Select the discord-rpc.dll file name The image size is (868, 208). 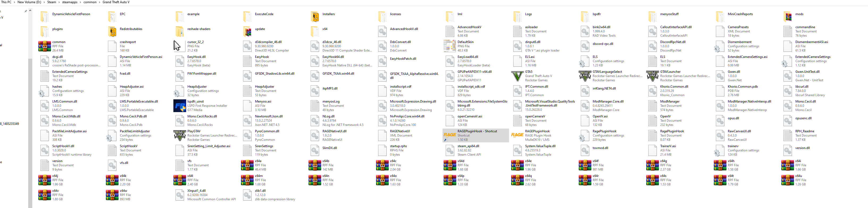[603, 44]
